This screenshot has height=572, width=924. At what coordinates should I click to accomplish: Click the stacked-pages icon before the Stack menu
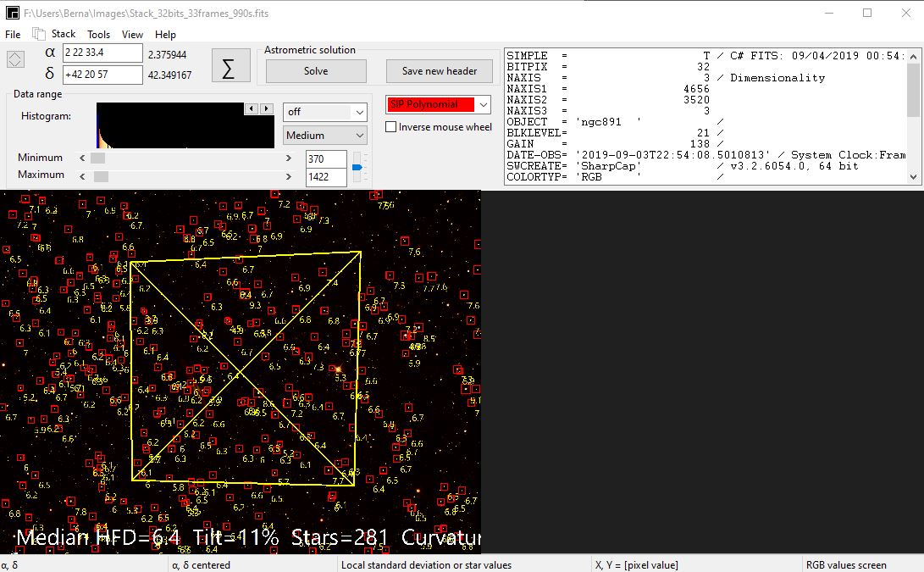(39, 34)
